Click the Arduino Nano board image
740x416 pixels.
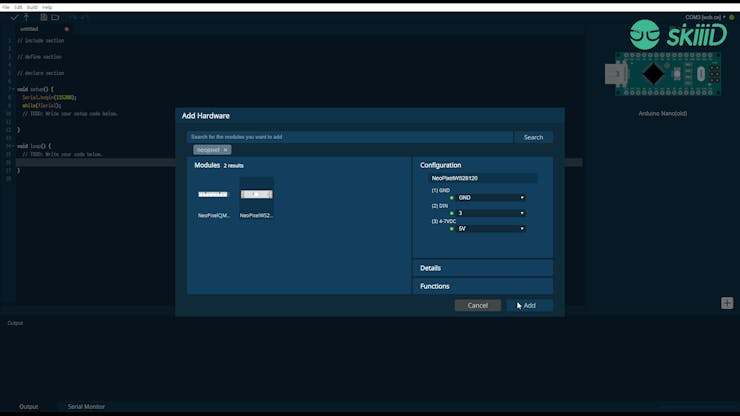click(x=663, y=74)
